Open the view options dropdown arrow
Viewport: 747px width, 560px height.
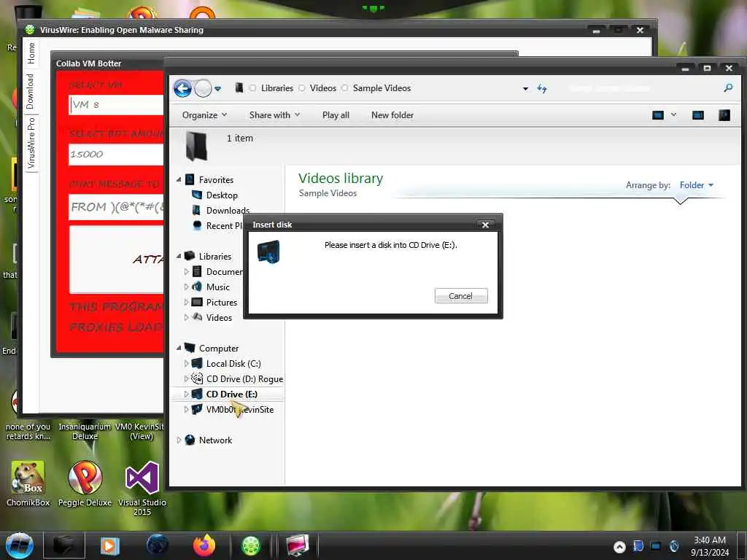673,114
